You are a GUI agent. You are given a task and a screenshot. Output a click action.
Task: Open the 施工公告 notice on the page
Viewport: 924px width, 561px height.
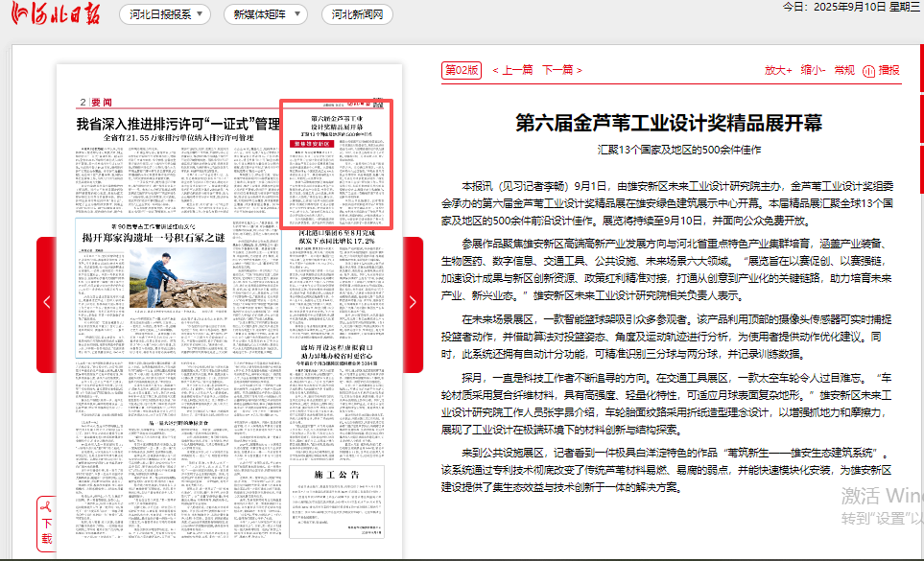pos(336,476)
